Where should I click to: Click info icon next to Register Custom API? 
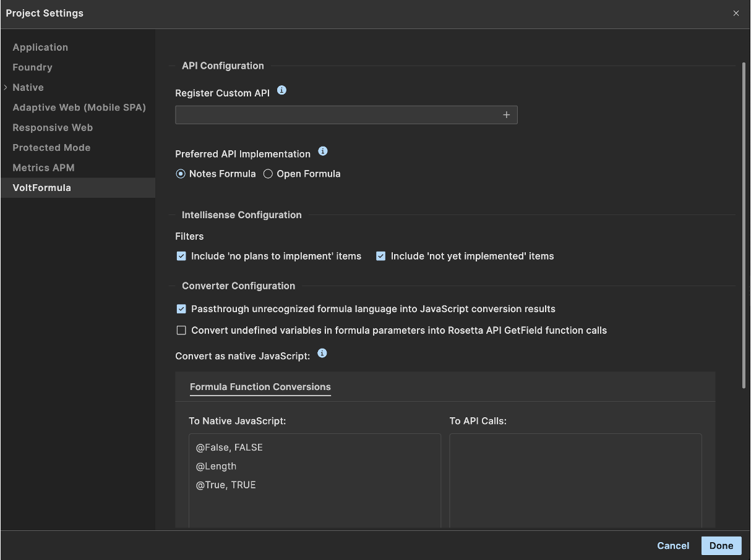pyautogui.click(x=282, y=90)
